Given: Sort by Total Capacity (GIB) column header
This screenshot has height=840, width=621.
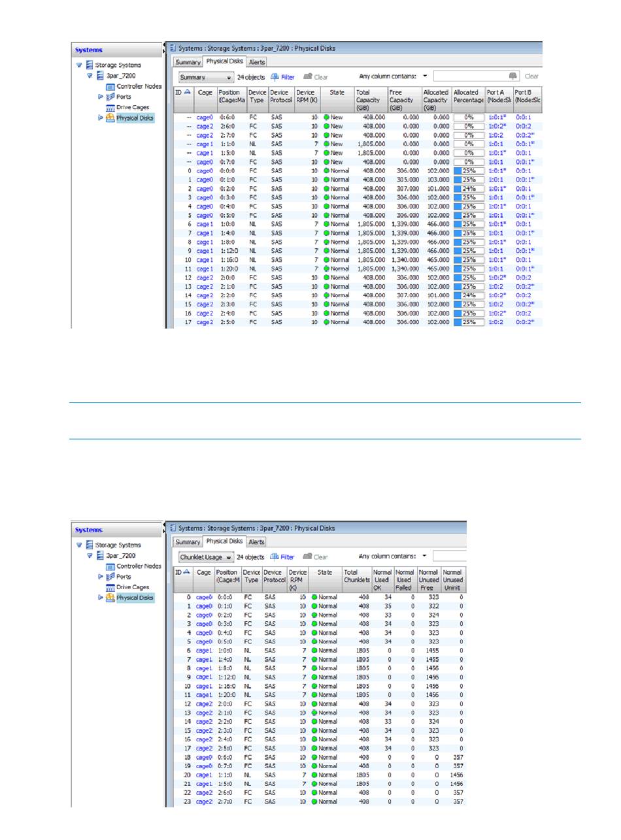Looking at the screenshot, I should [371, 101].
